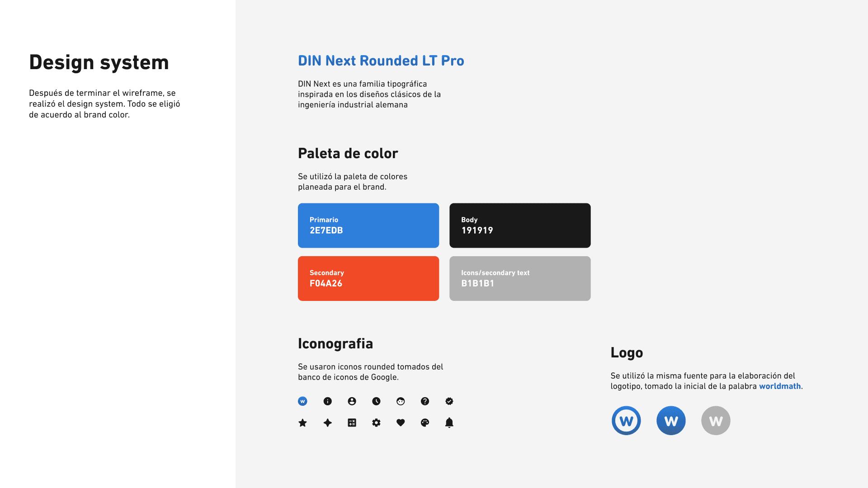Select the Primario 2E7EDB blue swatch
This screenshot has width=868, height=488.
(x=368, y=225)
